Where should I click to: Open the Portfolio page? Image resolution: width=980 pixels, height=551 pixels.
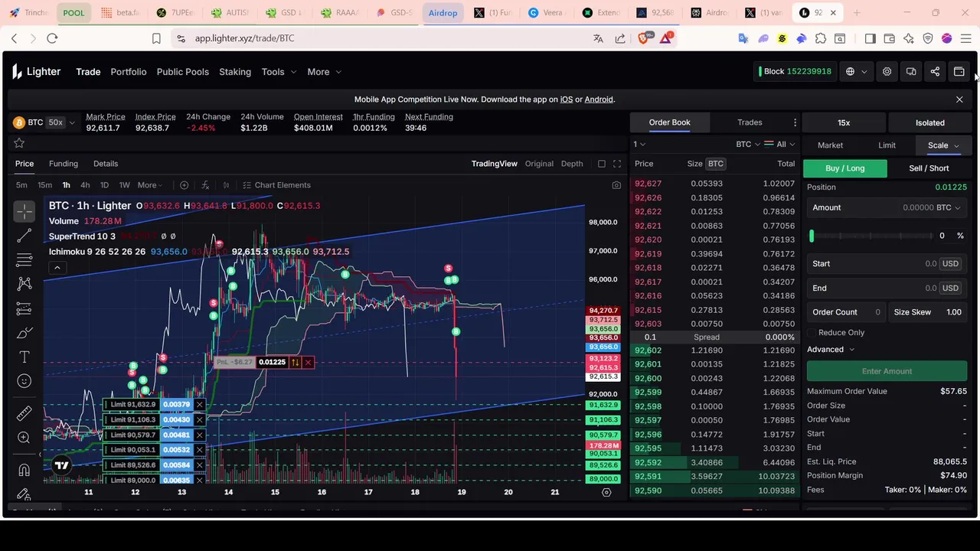point(128,72)
